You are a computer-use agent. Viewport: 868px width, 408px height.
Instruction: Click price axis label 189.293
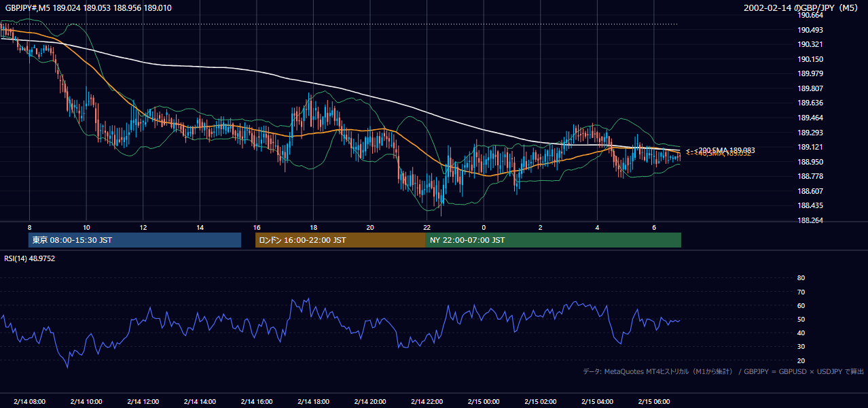tap(810, 133)
